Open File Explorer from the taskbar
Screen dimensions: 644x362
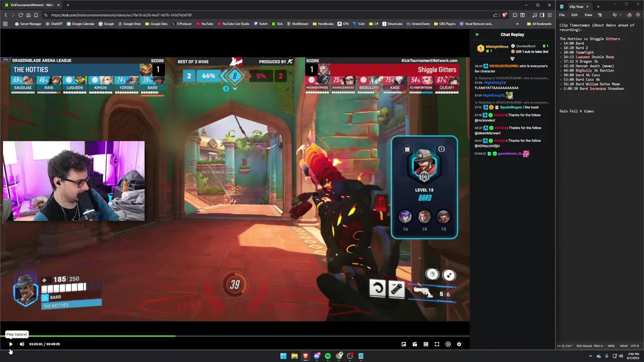(x=294, y=356)
